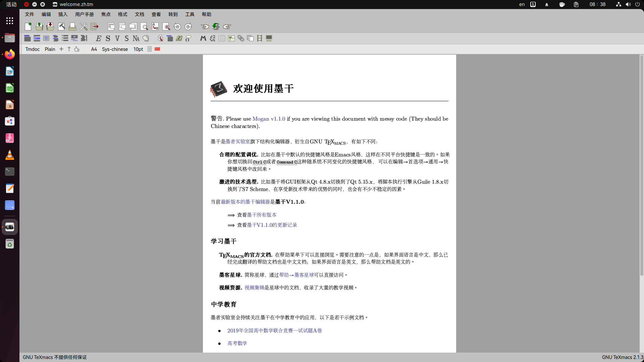Run spell check magnifier-X icon

click(166, 26)
